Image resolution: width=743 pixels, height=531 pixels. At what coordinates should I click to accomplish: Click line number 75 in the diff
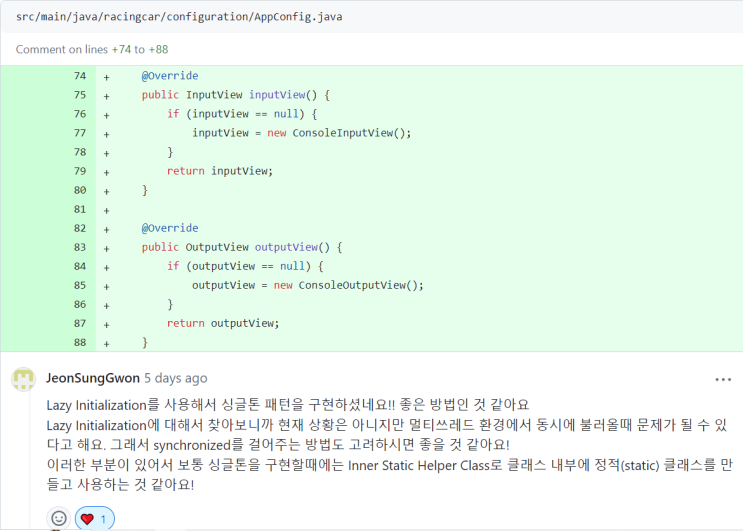coord(80,95)
